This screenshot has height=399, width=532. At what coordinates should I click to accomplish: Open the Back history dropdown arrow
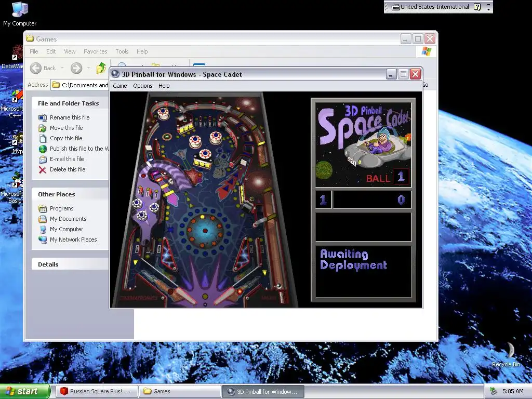62,68
